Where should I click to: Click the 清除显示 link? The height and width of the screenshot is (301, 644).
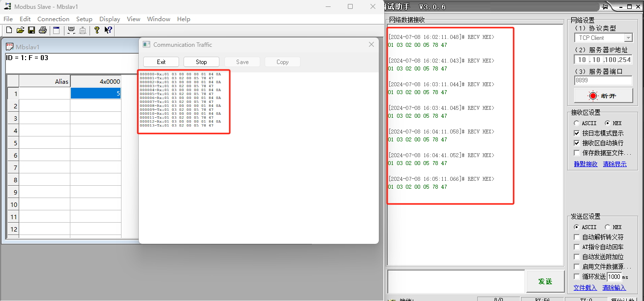tap(614, 164)
